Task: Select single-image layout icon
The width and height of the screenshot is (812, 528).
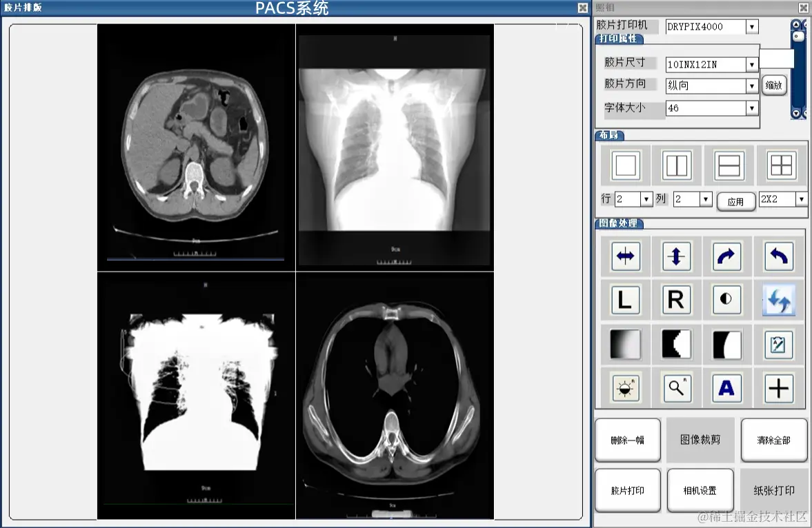Action: (x=626, y=165)
